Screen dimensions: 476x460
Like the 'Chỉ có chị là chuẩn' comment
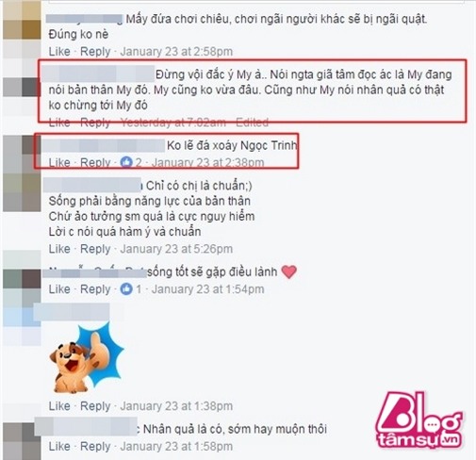tap(59, 249)
